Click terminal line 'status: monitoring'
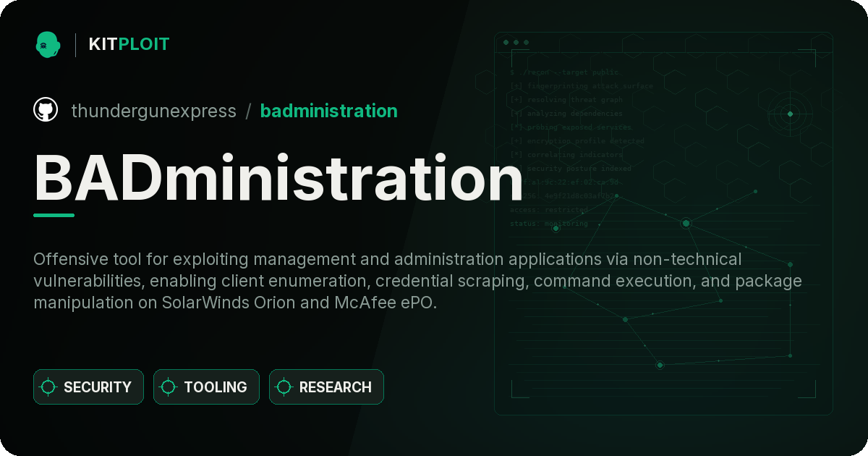The image size is (868, 456). pyautogui.click(x=549, y=224)
